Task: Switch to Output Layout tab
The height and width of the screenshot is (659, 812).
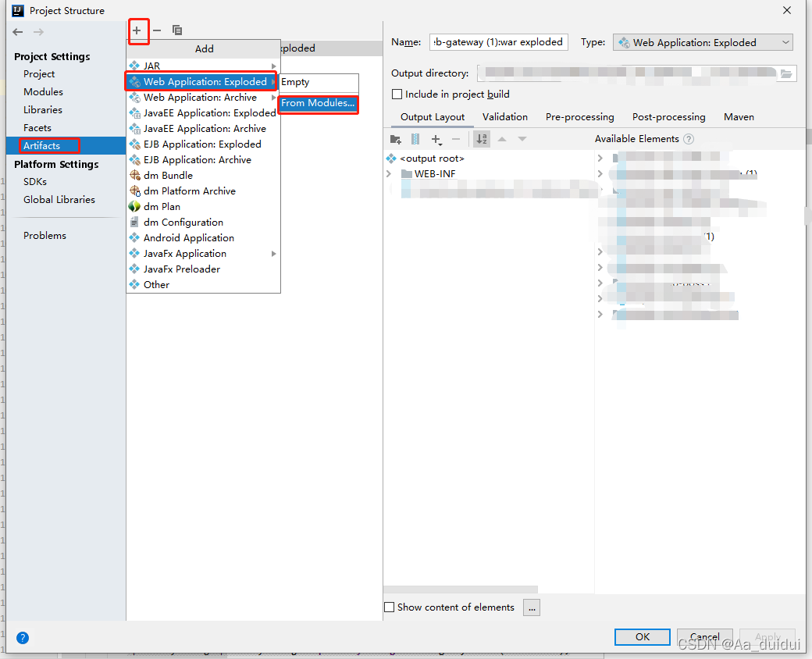Action: (x=433, y=117)
